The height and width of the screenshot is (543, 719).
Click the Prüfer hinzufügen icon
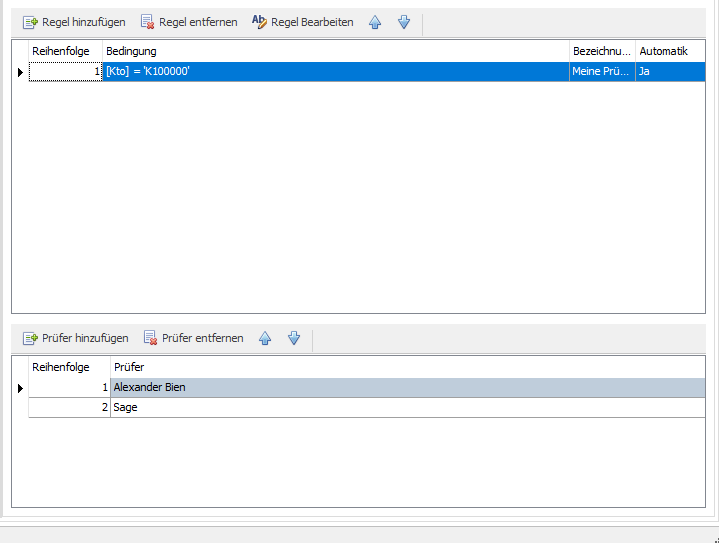tap(30, 338)
